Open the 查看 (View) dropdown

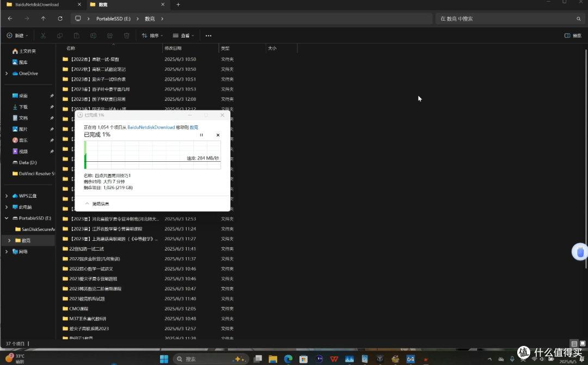[x=183, y=35]
